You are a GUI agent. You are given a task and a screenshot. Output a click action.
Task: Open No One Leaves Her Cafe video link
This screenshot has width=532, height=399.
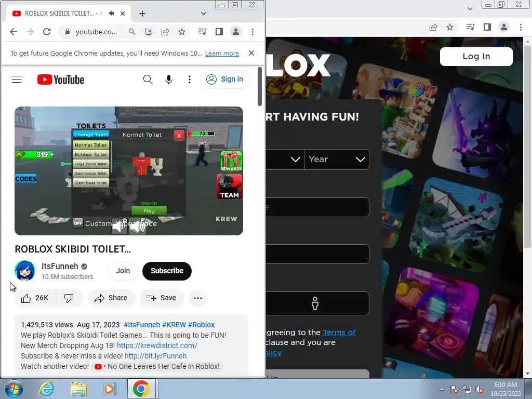[x=157, y=366]
